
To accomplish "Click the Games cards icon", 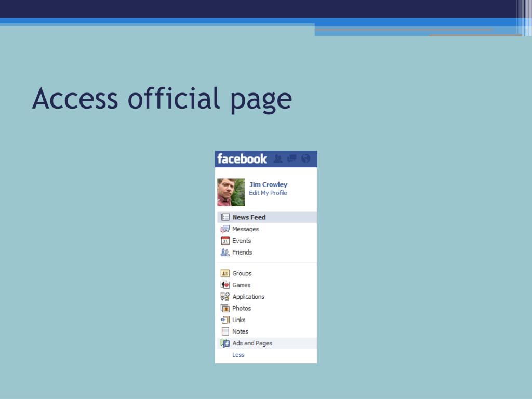I will click(225, 285).
